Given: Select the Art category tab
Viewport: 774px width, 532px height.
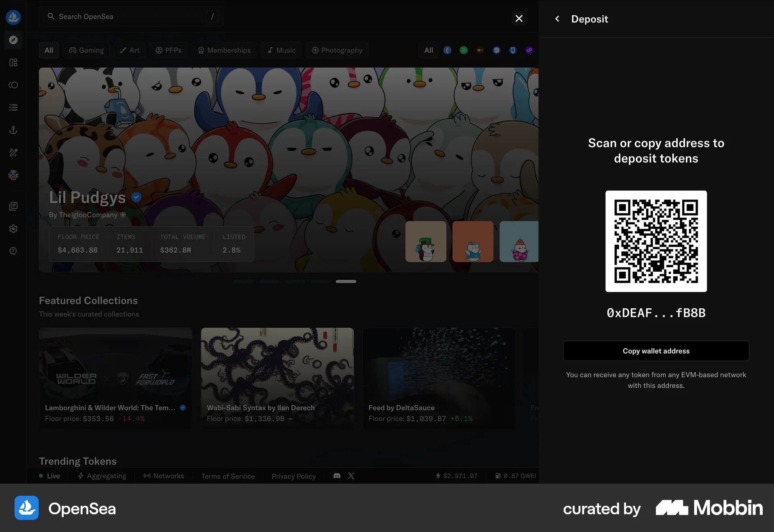Looking at the screenshot, I should (x=129, y=50).
